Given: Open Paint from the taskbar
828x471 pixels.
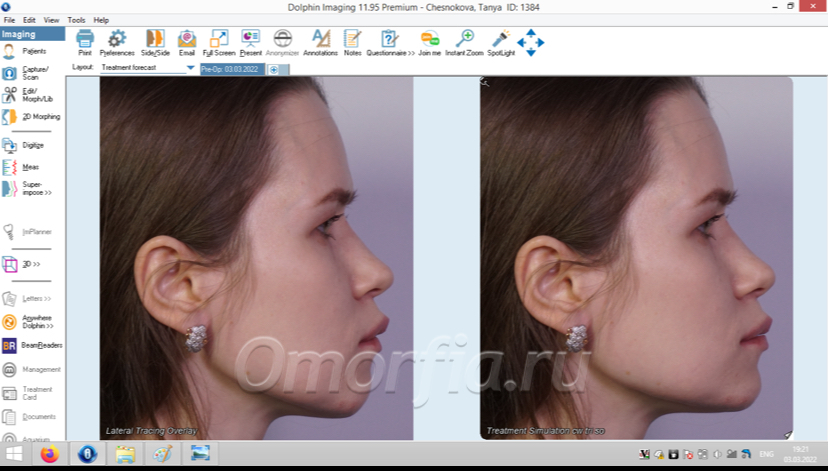Looking at the screenshot, I should [x=163, y=454].
